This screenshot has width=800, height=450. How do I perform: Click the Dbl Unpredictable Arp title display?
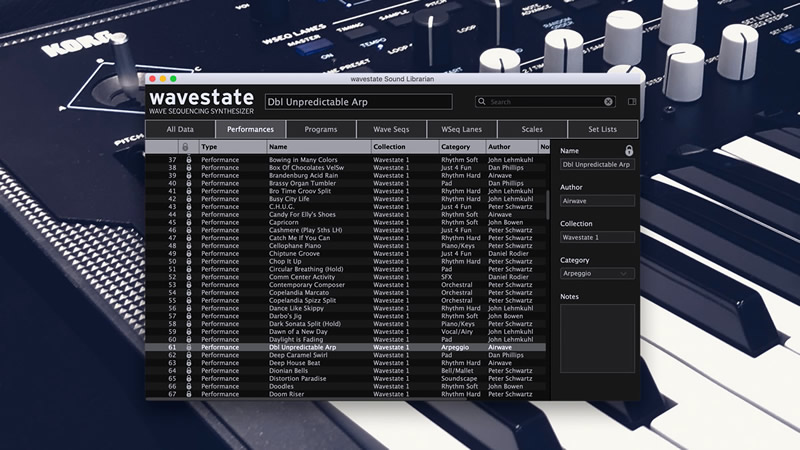coord(358,102)
